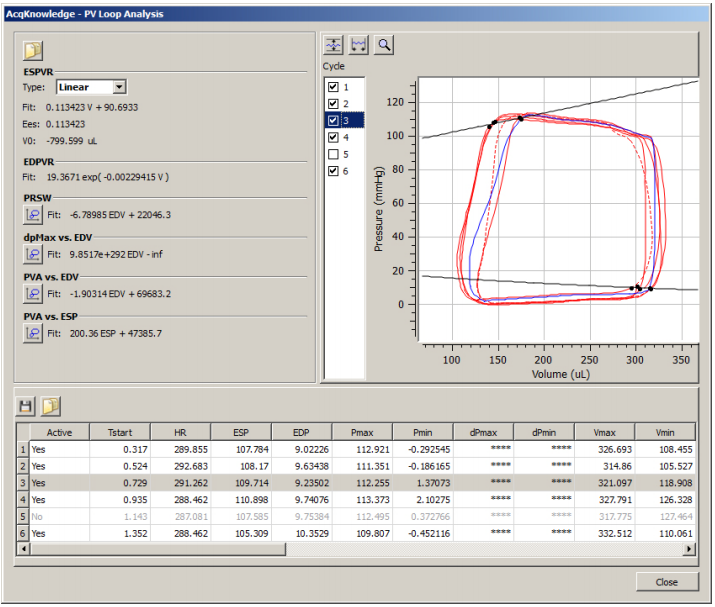This screenshot has width=715, height=607.
Task: Click the copy icon above the ESPVR section
Action: (33, 50)
